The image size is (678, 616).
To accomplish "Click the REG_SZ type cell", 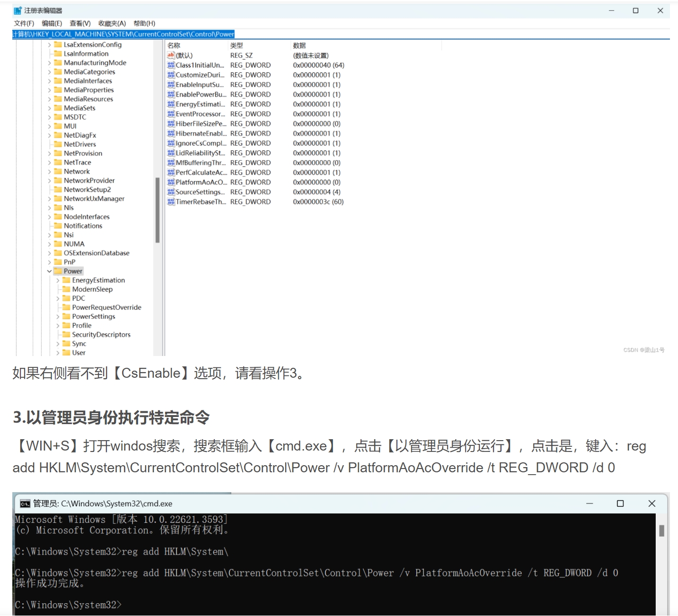I will (x=241, y=55).
